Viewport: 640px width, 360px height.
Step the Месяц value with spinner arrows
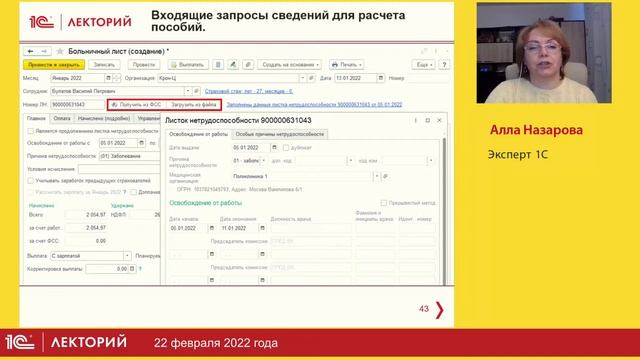[117, 78]
